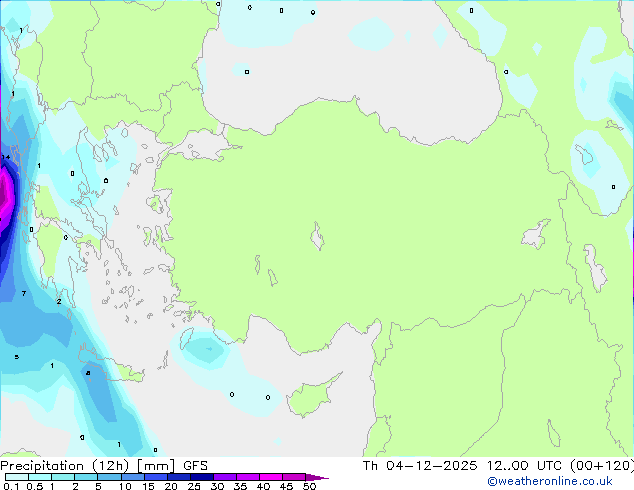
Task: Pick the 15–20 mm legend color swatch
Action: point(156,477)
